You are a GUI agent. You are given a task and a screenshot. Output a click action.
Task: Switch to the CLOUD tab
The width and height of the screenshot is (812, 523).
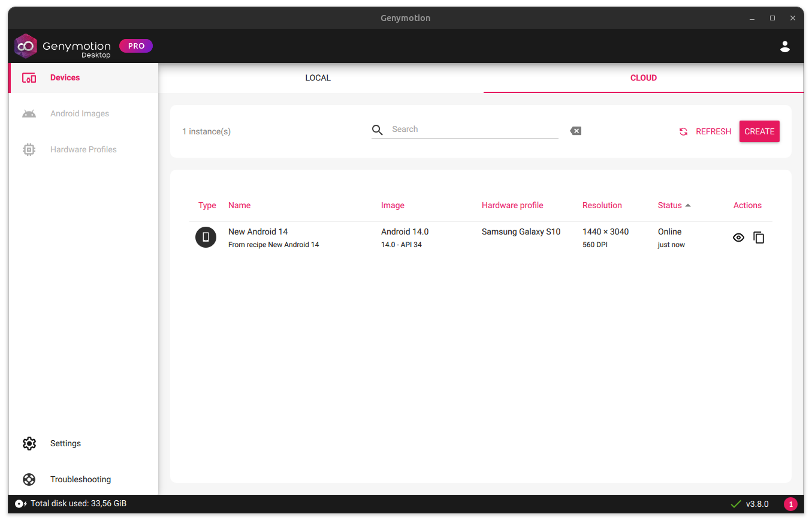pyautogui.click(x=644, y=77)
